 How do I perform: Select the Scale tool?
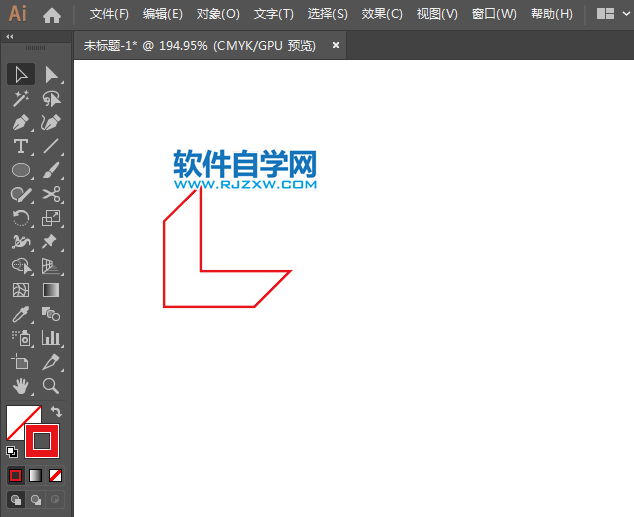pyautogui.click(x=51, y=218)
